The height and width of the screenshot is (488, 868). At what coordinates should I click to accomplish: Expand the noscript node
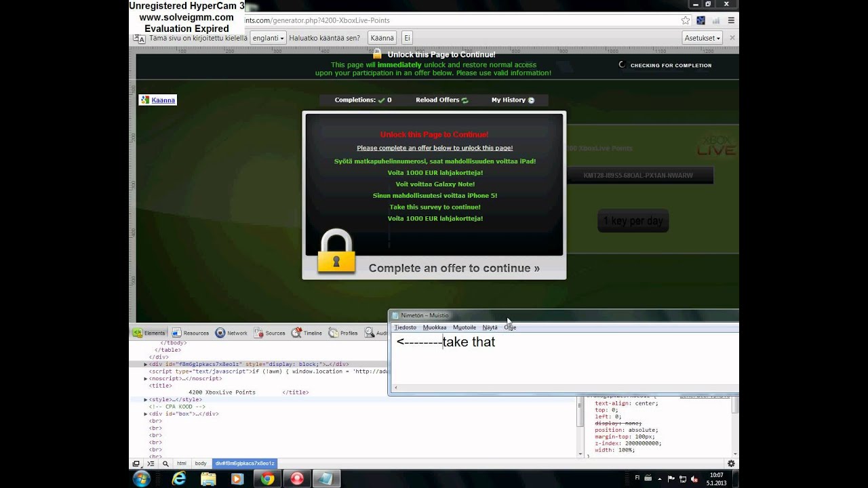145,378
